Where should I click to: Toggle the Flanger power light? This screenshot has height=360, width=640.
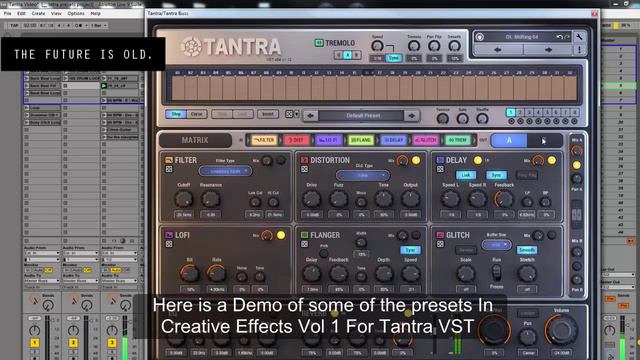coord(416,235)
